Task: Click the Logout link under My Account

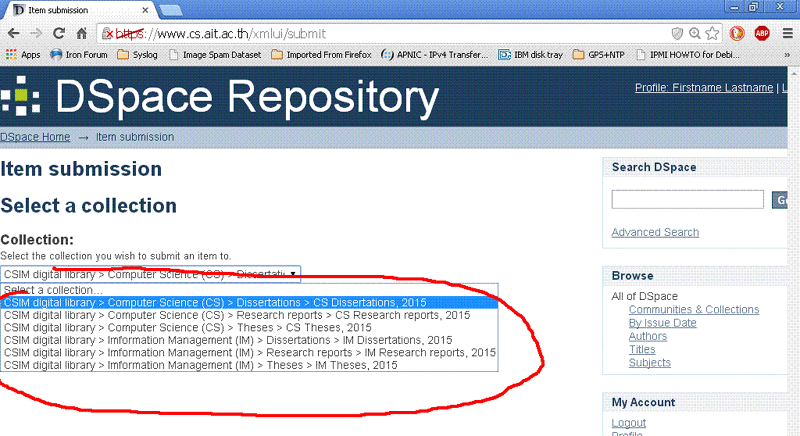Action: point(629,423)
